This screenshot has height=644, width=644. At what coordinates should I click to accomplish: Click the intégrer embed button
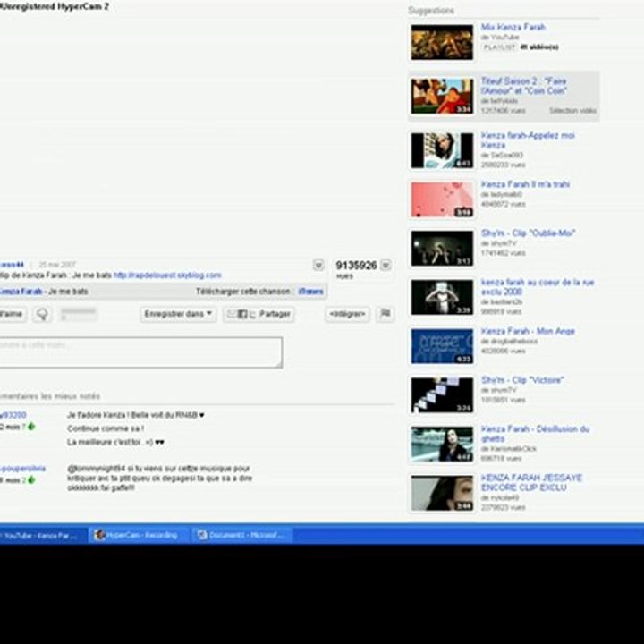pyautogui.click(x=347, y=314)
